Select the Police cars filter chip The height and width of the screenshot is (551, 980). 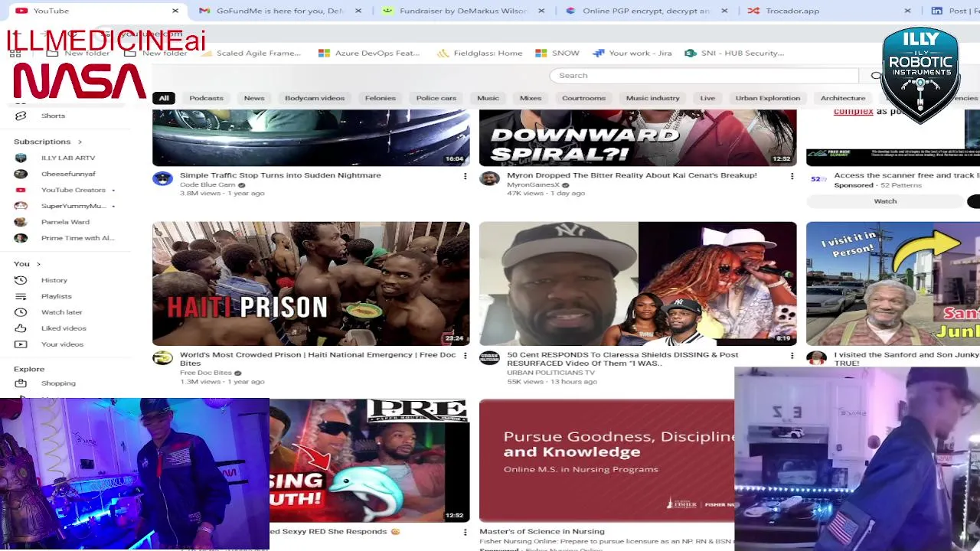click(436, 98)
